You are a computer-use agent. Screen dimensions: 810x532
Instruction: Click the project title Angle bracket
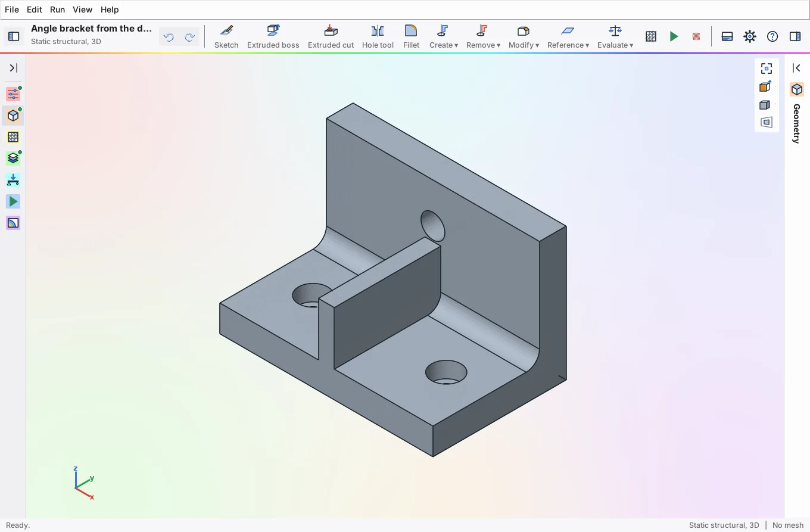(x=91, y=29)
